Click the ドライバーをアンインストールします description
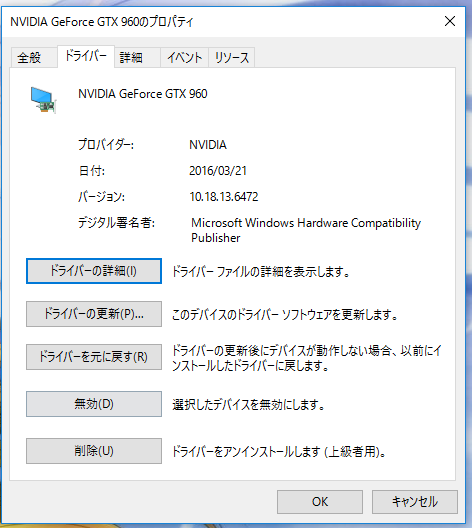472x528 pixels. coord(279,452)
